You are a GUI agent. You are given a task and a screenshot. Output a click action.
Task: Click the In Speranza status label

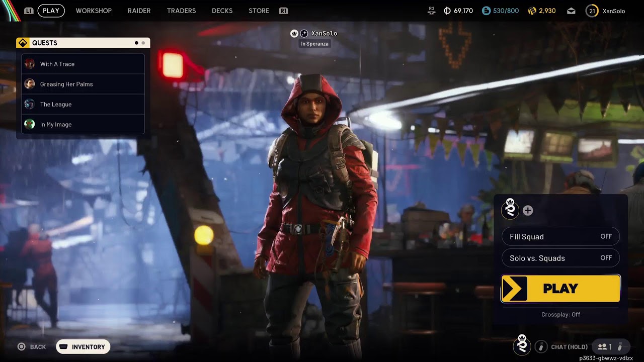pyautogui.click(x=314, y=44)
